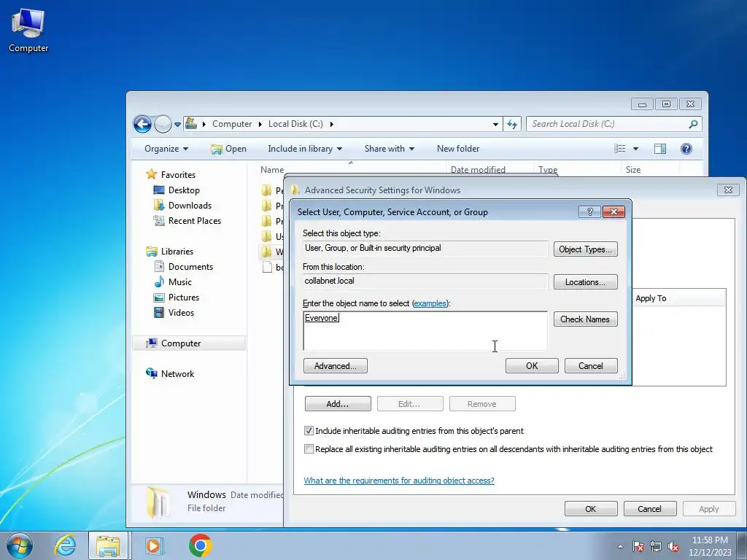Viewport: 747px width, 560px height.
Task: Open the view options dropdown arrow
Action: [635, 149]
